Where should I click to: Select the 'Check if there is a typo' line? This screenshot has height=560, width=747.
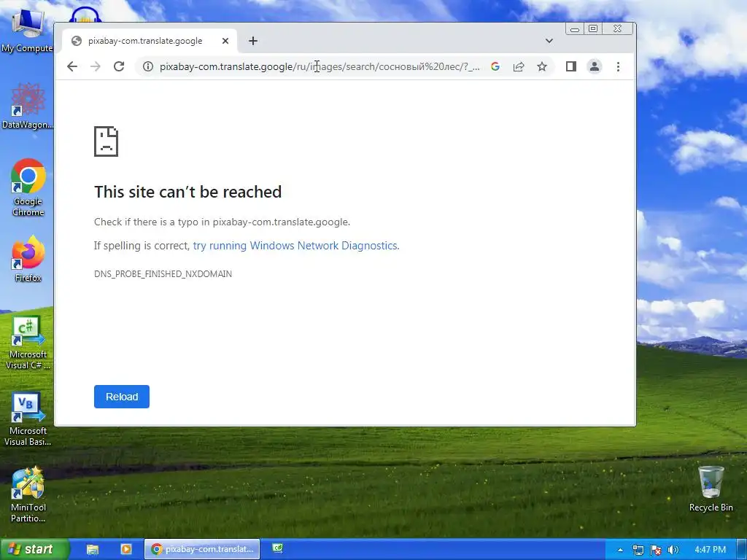(x=222, y=222)
